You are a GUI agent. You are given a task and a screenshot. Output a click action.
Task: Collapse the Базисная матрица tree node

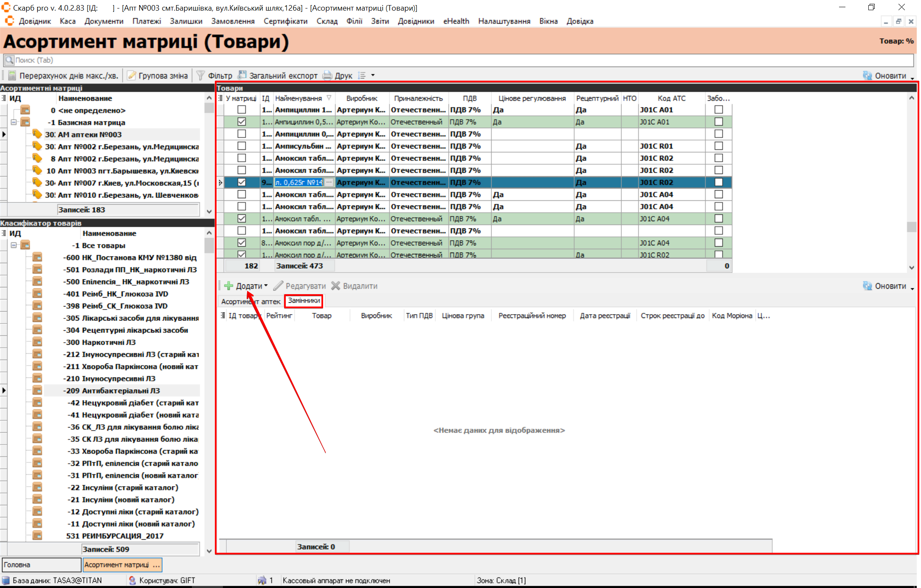pos(14,122)
